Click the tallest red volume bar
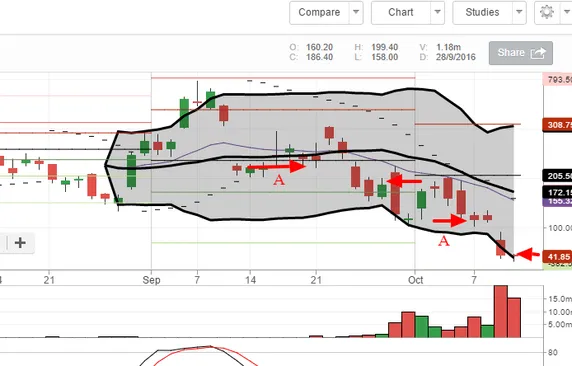Image resolution: width=572 pixels, height=366 pixels. 500,311
